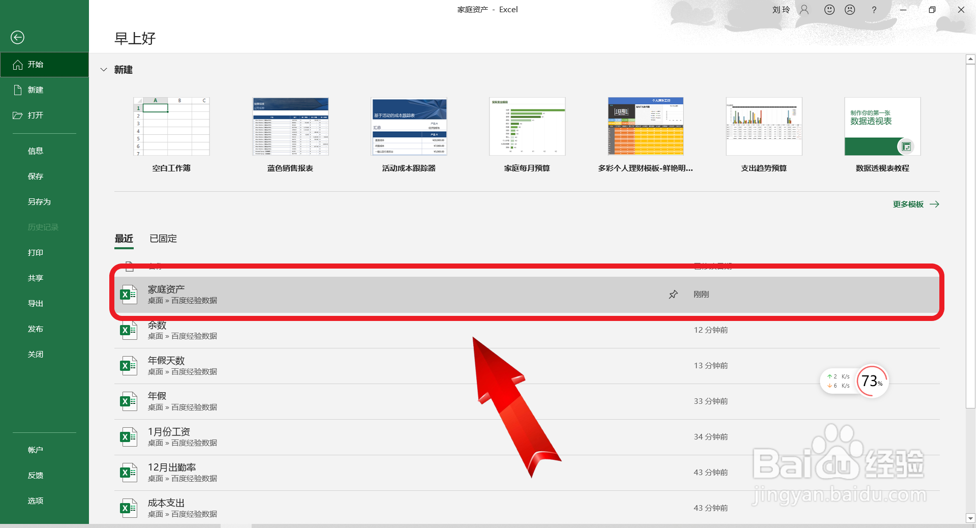Open the 信息 page
This screenshot has height=528, width=980.
[x=44, y=151]
